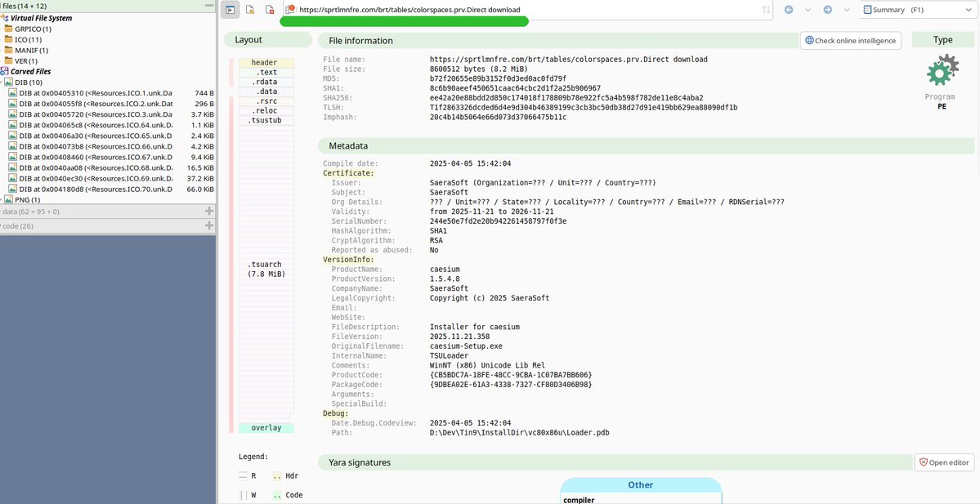Viewport: 980px width, 504px height.
Task: Select Virtual File System node
Action: (41, 18)
